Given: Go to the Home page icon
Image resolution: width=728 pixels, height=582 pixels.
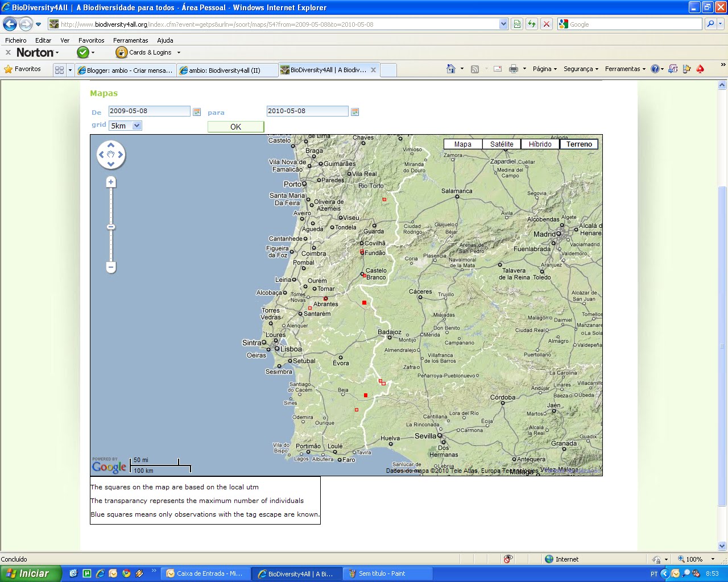Looking at the screenshot, I should [x=451, y=69].
